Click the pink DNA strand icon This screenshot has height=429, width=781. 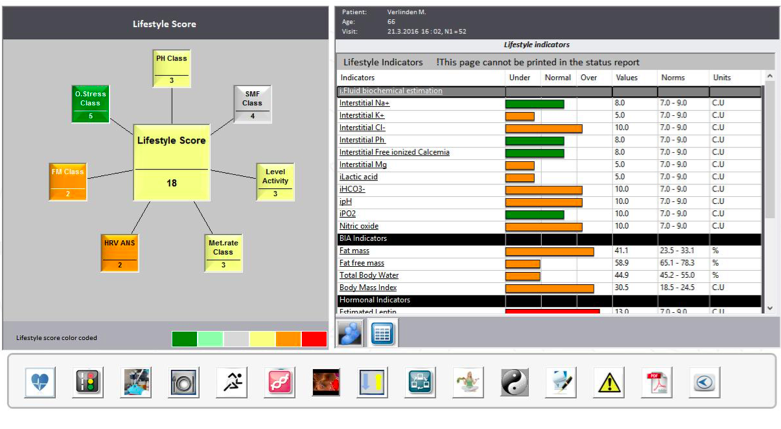[x=279, y=382]
